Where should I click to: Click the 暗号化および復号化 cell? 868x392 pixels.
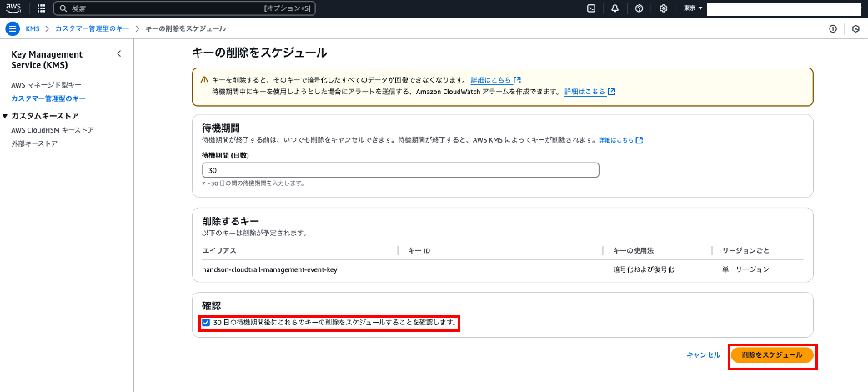tap(643, 269)
